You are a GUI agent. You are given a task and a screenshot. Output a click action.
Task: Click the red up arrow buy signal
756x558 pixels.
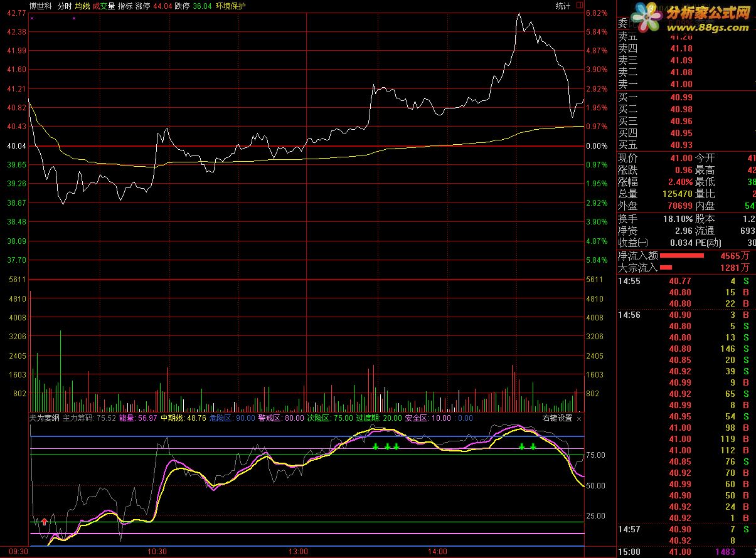(x=44, y=521)
